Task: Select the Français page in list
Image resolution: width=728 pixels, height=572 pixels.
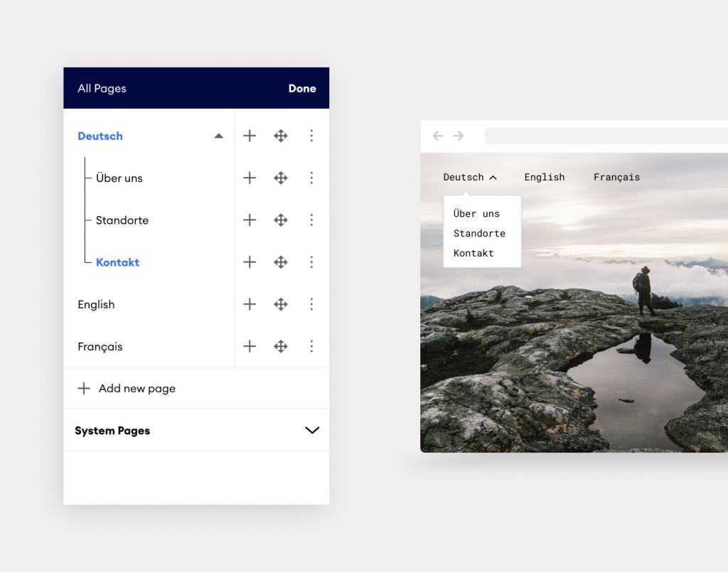Action: point(100,347)
